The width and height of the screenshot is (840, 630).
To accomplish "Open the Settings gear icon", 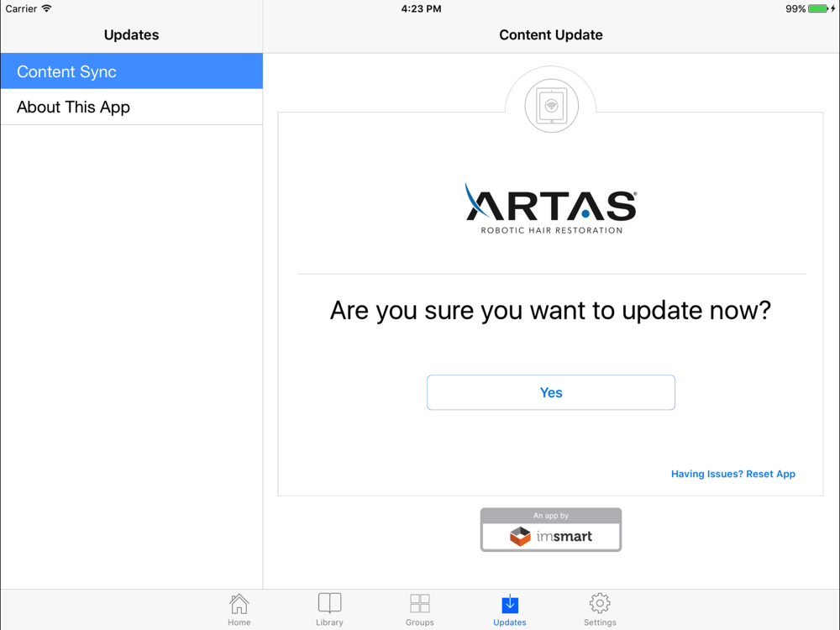I will pyautogui.click(x=600, y=603).
